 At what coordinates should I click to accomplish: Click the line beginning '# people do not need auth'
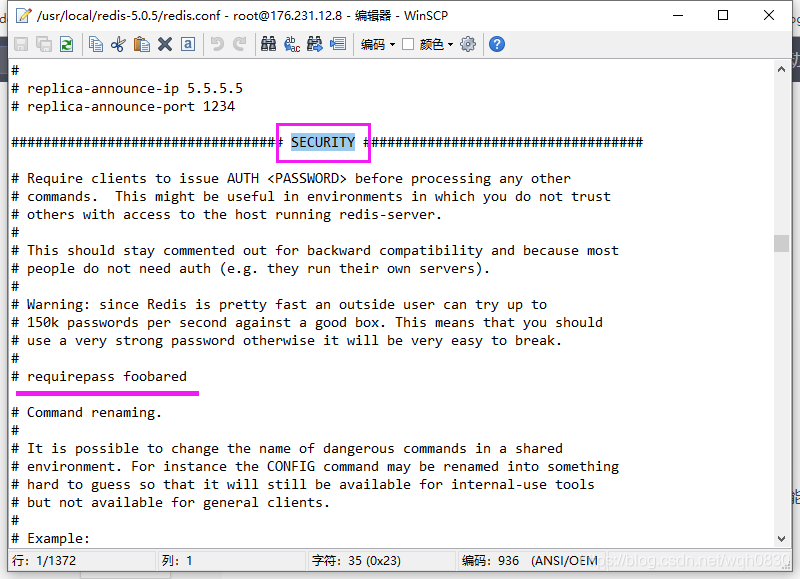click(x=251, y=268)
